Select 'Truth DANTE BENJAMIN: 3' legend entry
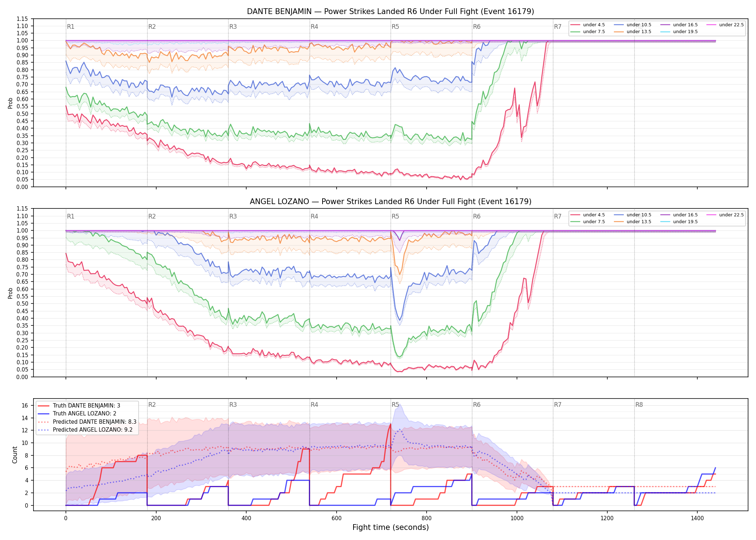The image size is (756, 540). tap(79, 406)
